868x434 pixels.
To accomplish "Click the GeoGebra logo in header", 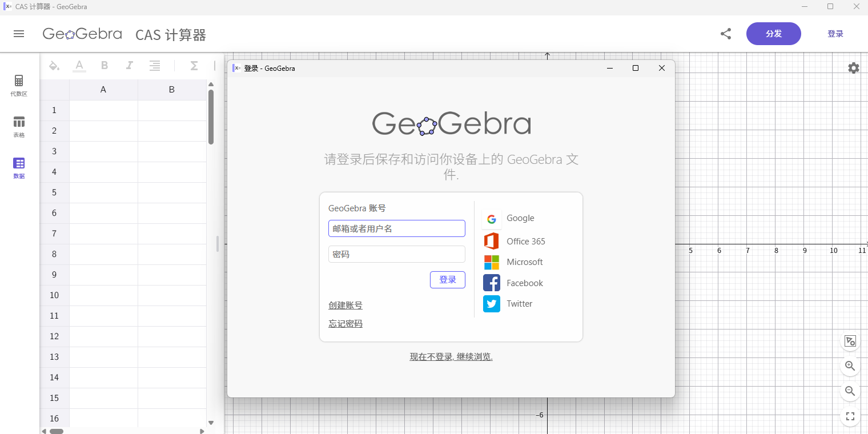I will coord(82,34).
